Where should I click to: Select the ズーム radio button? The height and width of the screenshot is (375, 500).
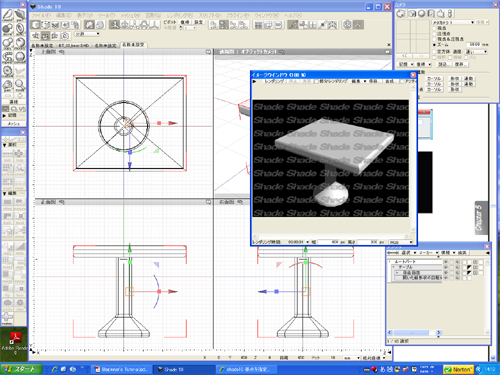(x=434, y=44)
